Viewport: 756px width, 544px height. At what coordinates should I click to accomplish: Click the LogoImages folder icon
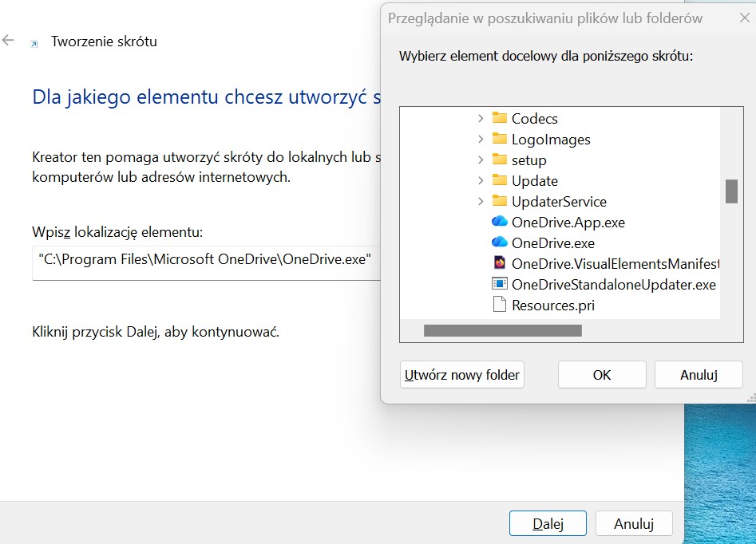(499, 139)
